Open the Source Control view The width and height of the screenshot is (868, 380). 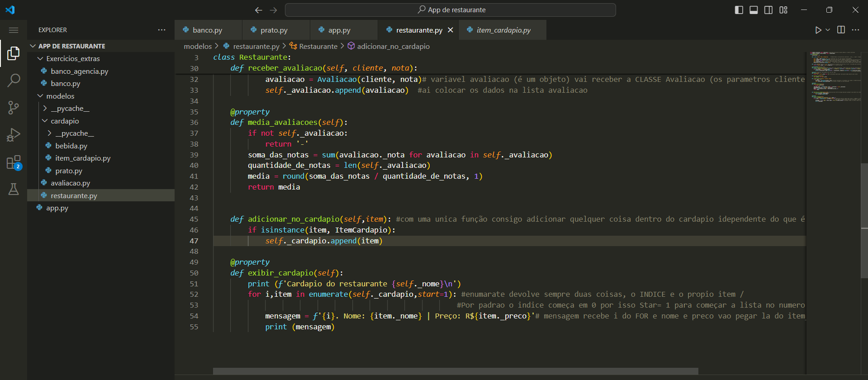14,108
